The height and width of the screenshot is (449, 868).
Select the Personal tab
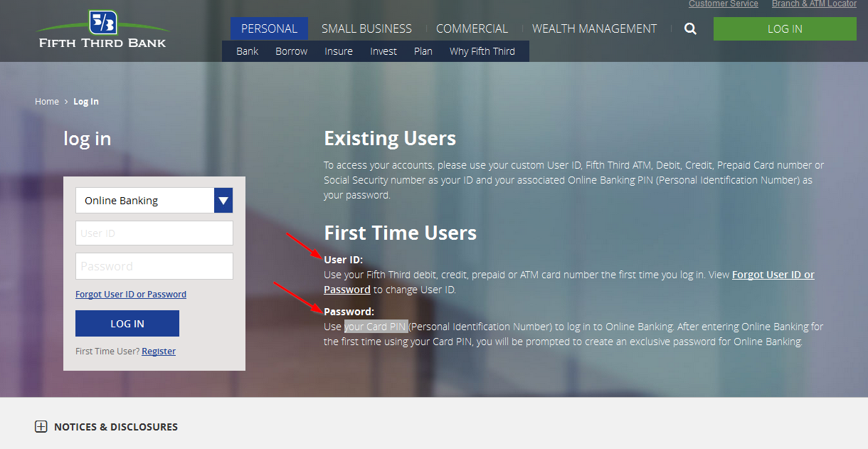(x=269, y=29)
